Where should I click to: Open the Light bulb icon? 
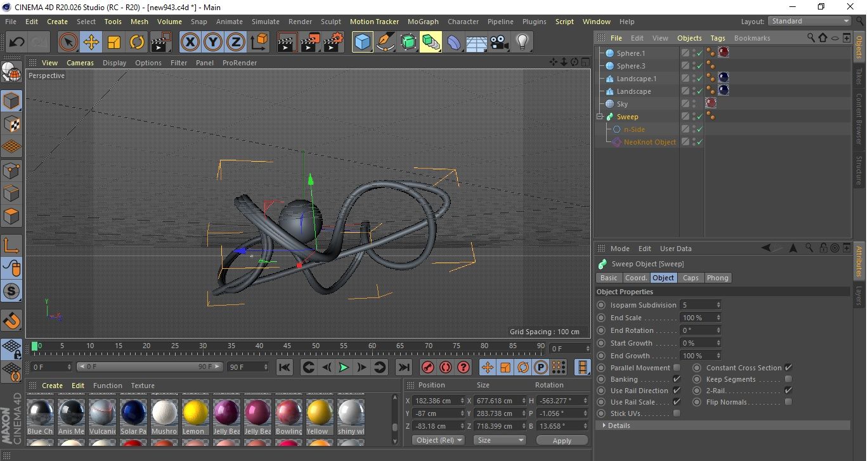522,42
